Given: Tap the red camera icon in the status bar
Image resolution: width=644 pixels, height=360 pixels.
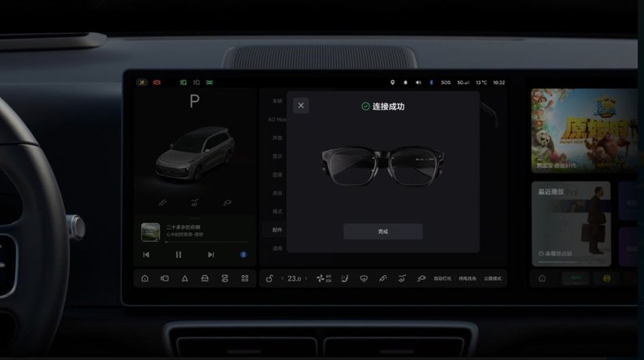Looking at the screenshot, I should point(157,83).
